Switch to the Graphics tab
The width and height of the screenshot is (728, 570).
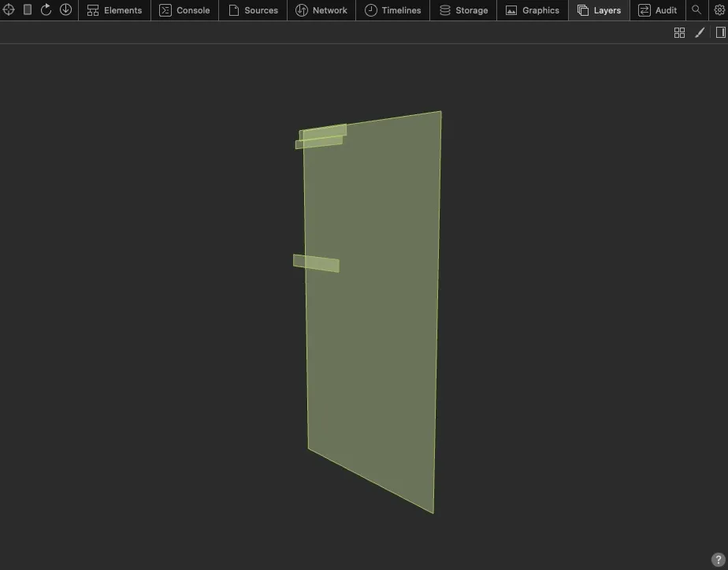(533, 10)
